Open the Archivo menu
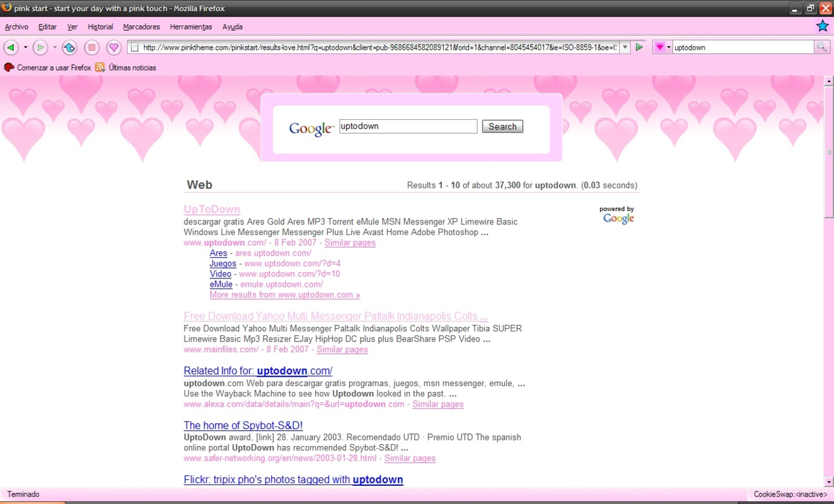This screenshot has height=504, width=834. tap(16, 26)
